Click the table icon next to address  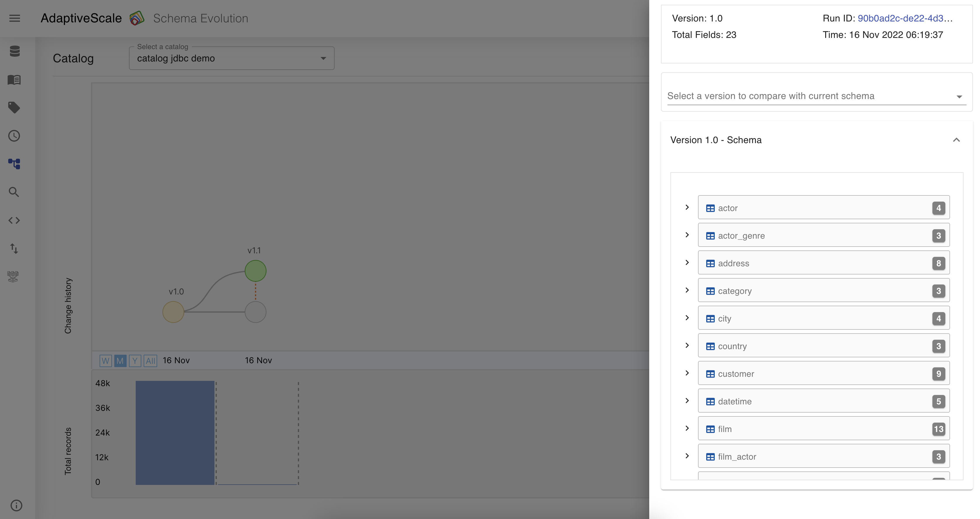click(x=710, y=263)
